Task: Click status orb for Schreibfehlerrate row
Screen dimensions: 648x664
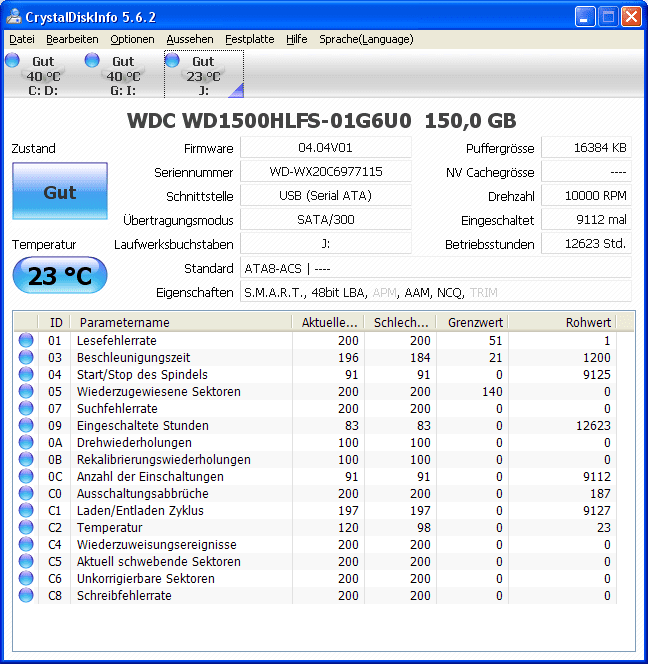Action: 26,595
